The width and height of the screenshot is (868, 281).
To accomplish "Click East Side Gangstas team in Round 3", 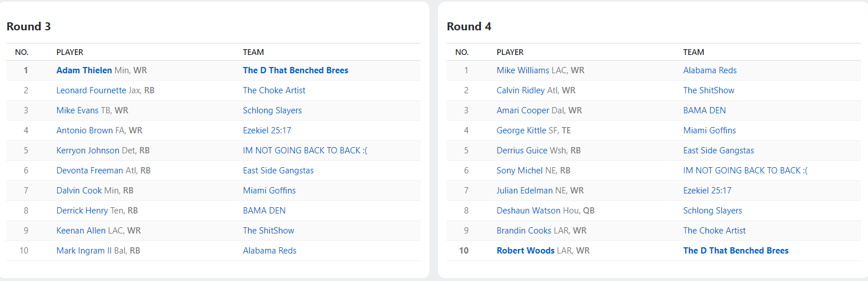I will 278,171.
